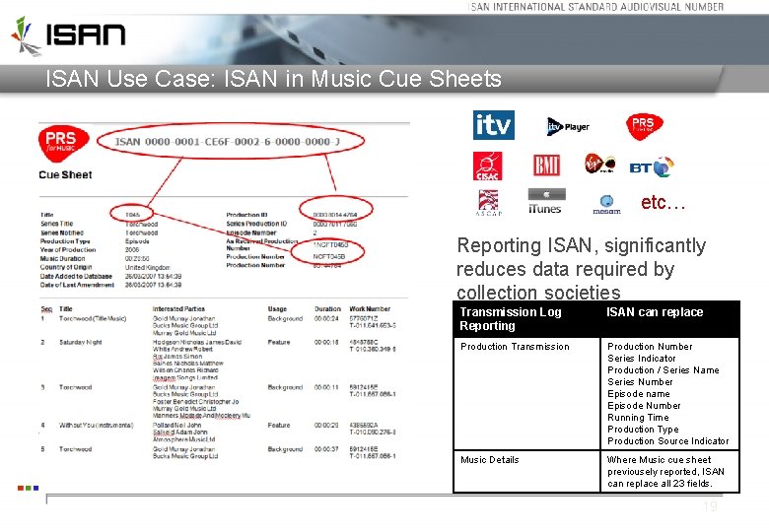
Task: Click the 'Work Number' column header
Action: pyautogui.click(x=370, y=309)
